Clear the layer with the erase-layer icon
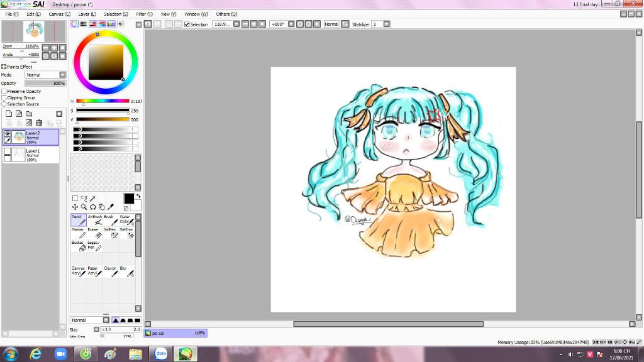Viewport: 644px width, 362px height. [x=29, y=123]
